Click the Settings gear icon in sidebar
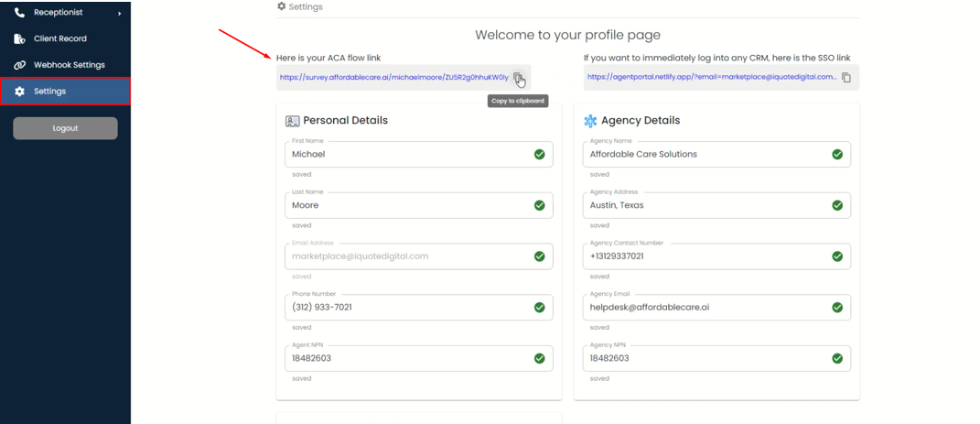The image size is (980, 424). tap(19, 92)
